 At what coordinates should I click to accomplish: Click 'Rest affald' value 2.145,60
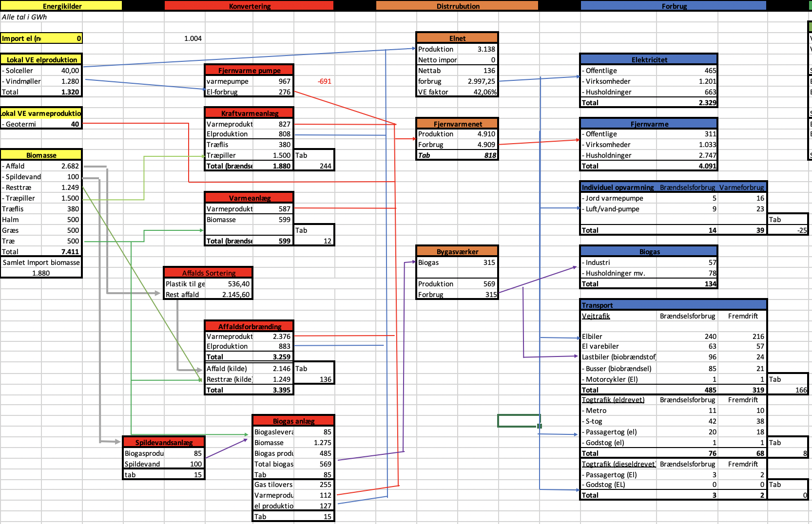click(235, 295)
